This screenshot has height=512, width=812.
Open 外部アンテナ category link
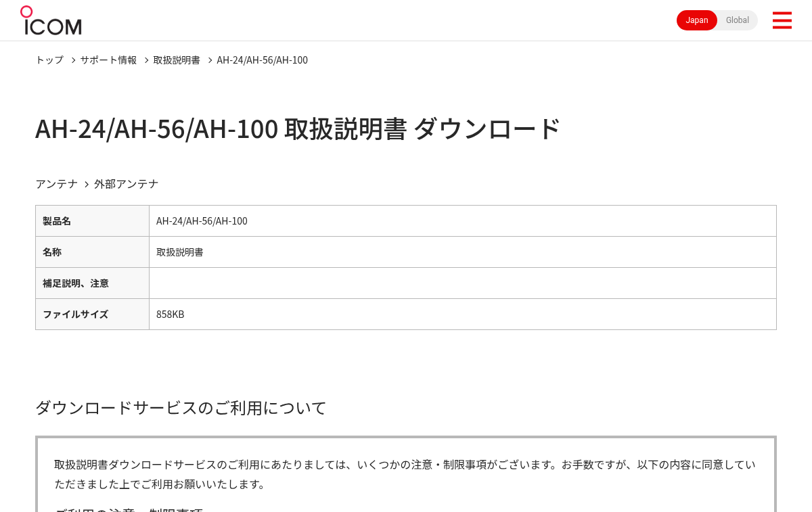click(x=127, y=184)
